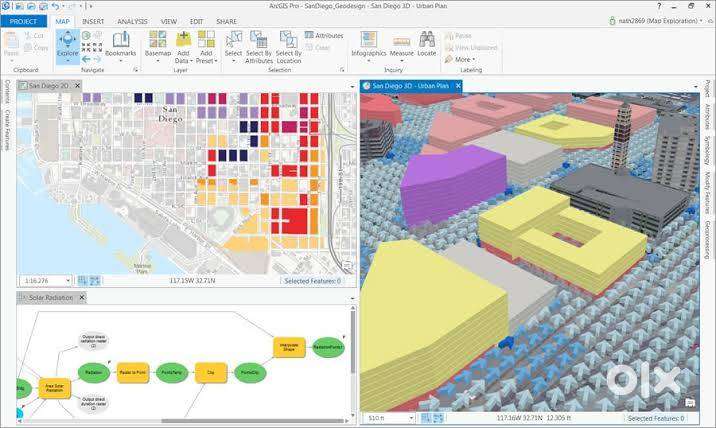Switch to the EDIT ribbon tab
The height and width of the screenshot is (428, 716).
(196, 21)
